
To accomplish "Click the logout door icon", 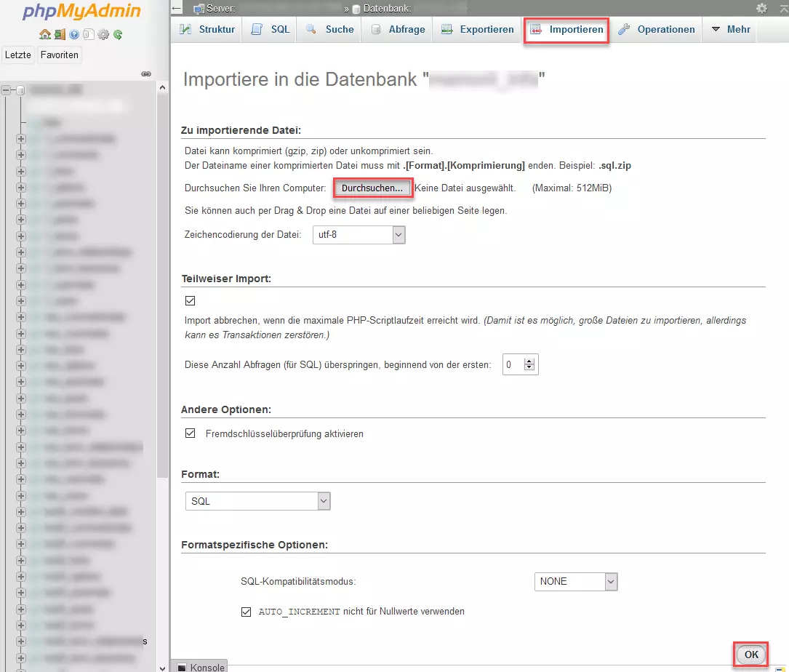I will click(60, 34).
